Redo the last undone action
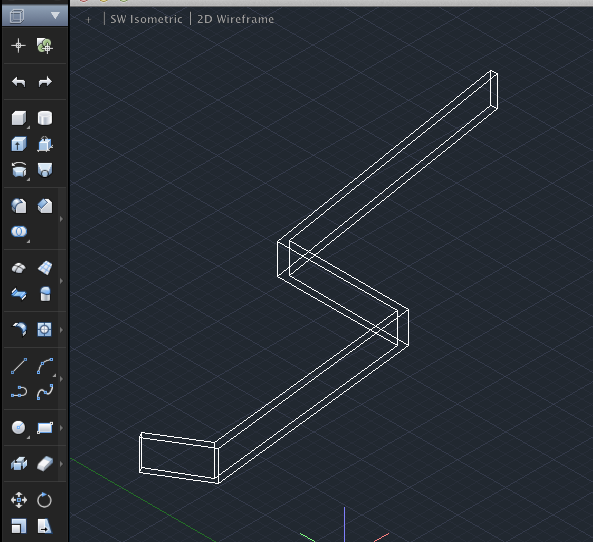This screenshot has width=593, height=542. (x=45, y=82)
